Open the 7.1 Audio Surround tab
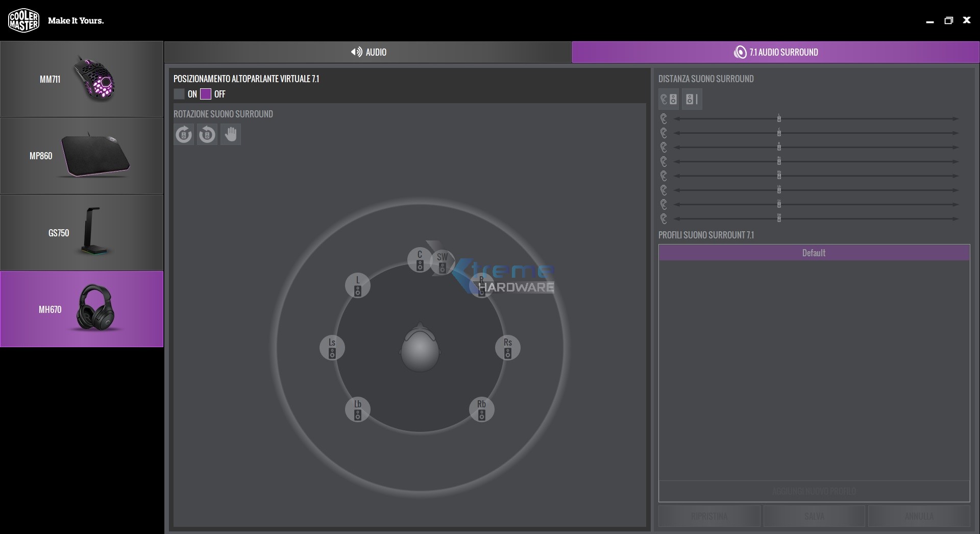Image resolution: width=980 pixels, height=534 pixels. click(775, 52)
